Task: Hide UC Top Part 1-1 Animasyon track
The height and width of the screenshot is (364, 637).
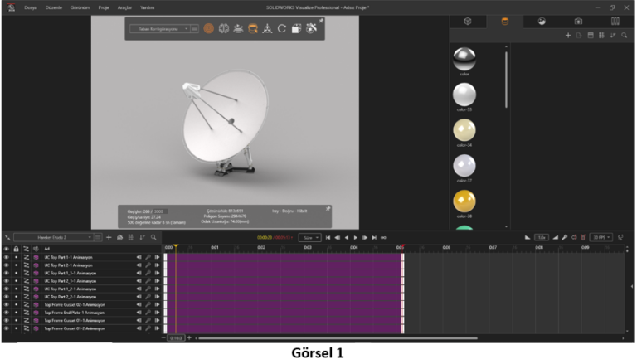Action: 6,257
